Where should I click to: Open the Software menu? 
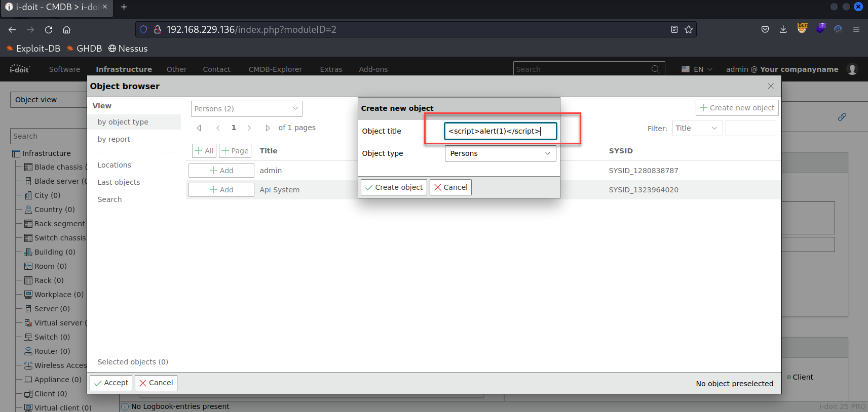pos(64,69)
